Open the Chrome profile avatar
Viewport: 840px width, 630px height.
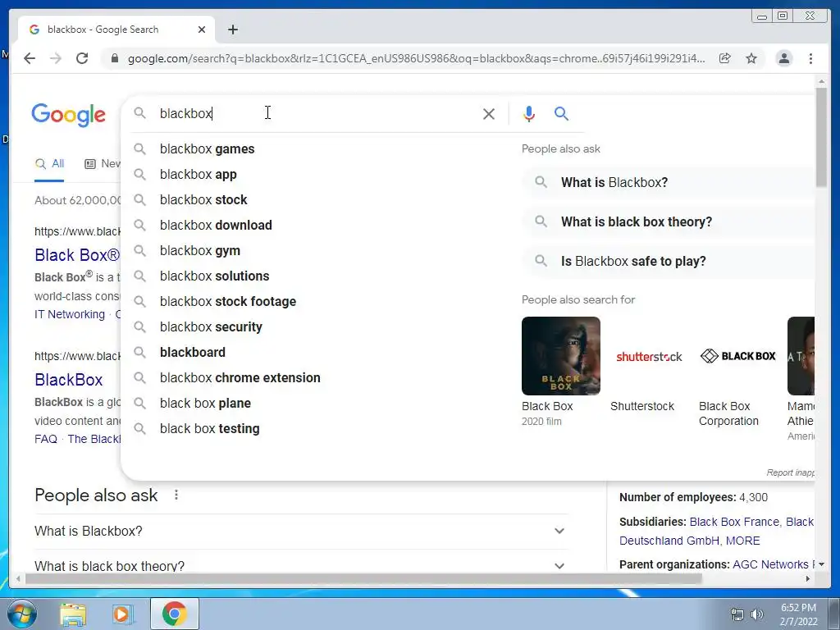pos(783,58)
